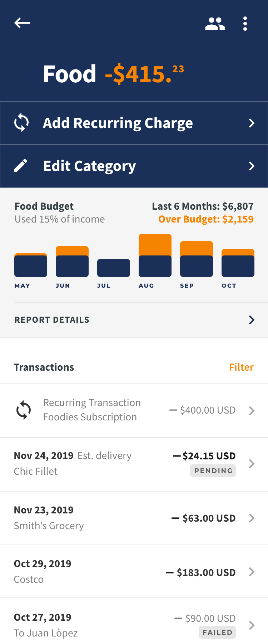268x644 pixels.
Task: Tap the back arrow icon
Action: click(x=22, y=23)
